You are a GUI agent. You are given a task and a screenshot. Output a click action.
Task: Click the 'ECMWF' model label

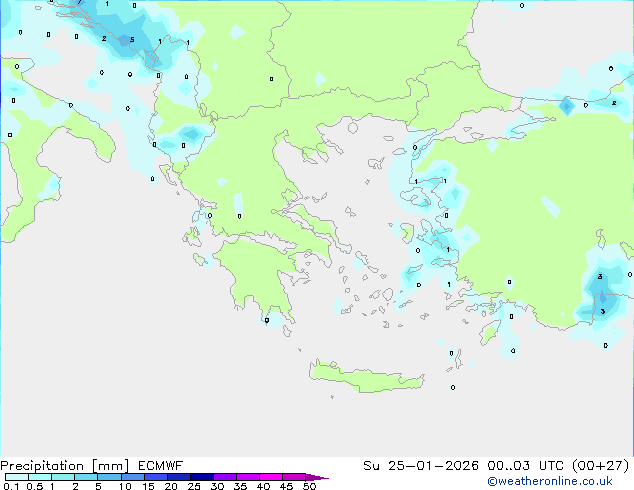click(x=161, y=466)
